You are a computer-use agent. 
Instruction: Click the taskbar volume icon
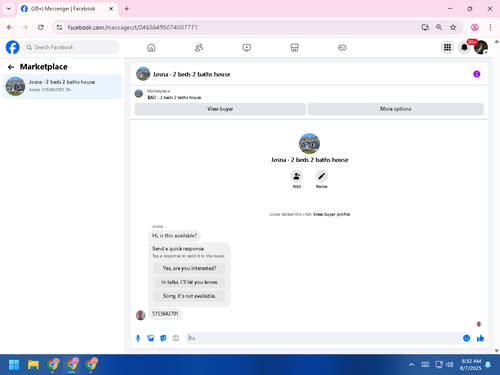(450, 365)
